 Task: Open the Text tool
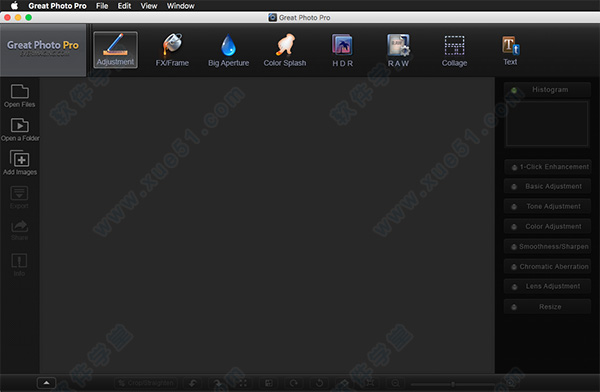click(x=510, y=50)
